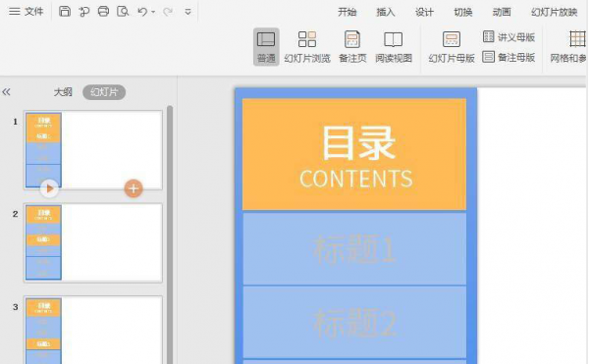Viewport: 589px width, 364px height.
Task: Open the 备注页 notes page view
Action: (x=352, y=47)
